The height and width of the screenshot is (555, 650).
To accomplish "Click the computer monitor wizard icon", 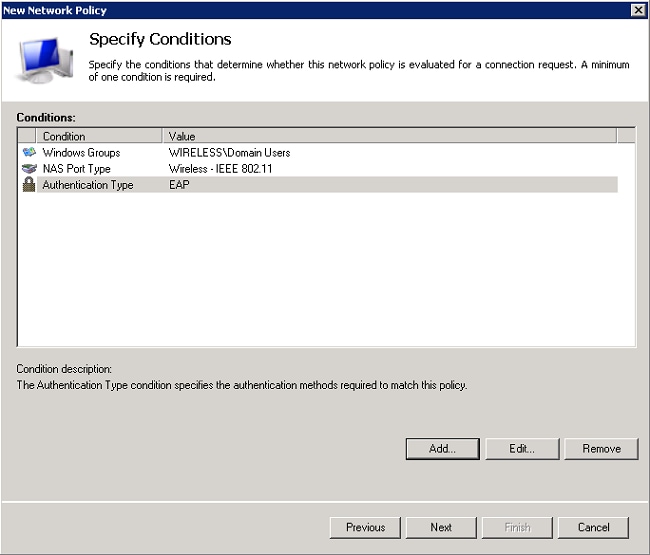I will 44,60.
